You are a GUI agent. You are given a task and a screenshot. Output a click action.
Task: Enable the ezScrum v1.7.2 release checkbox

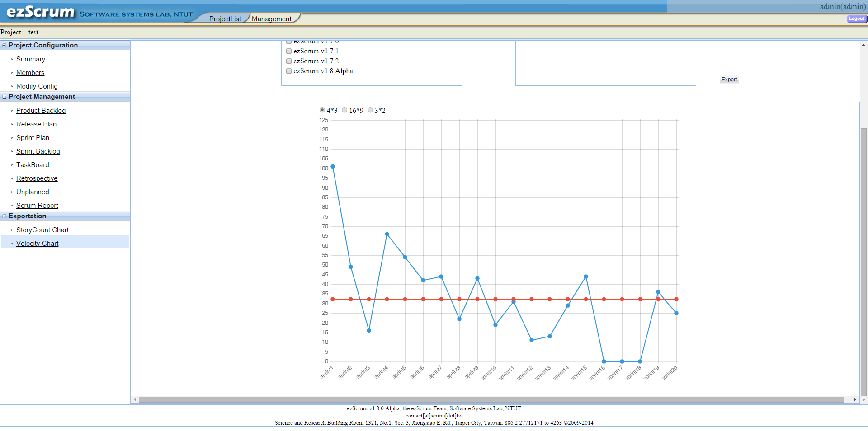point(289,61)
